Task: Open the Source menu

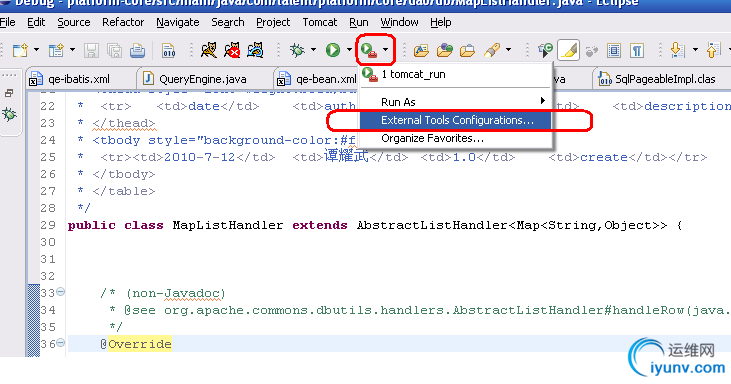Action: click(74, 22)
